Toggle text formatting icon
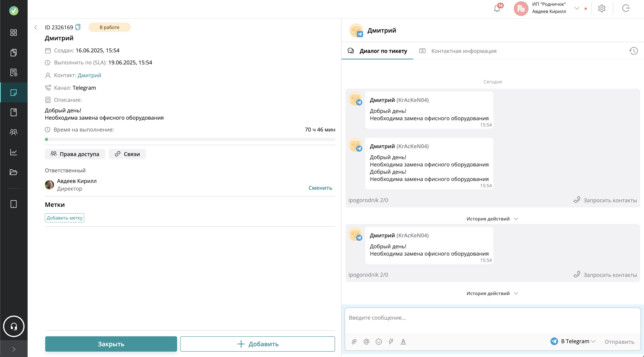The width and height of the screenshot is (644, 357). pyautogui.click(x=403, y=341)
